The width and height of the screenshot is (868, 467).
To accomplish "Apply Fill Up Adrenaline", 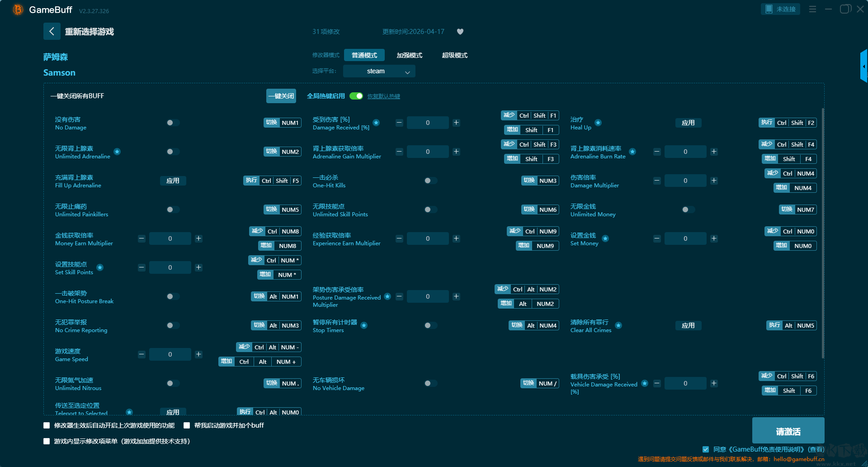I will click(173, 181).
